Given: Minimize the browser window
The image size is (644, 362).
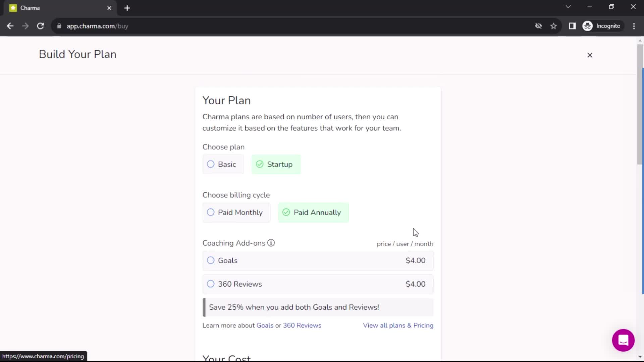Looking at the screenshot, I should pos(590,7).
